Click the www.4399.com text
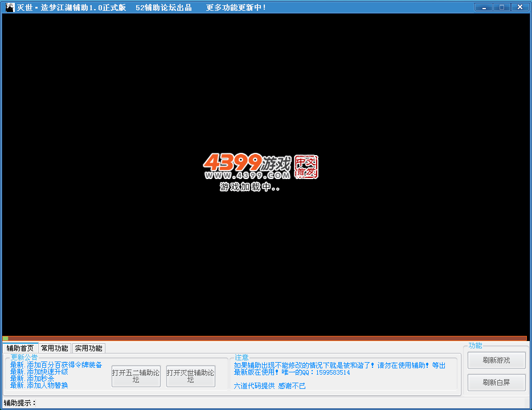Screen dimensions: 532x410 [x=247, y=175]
